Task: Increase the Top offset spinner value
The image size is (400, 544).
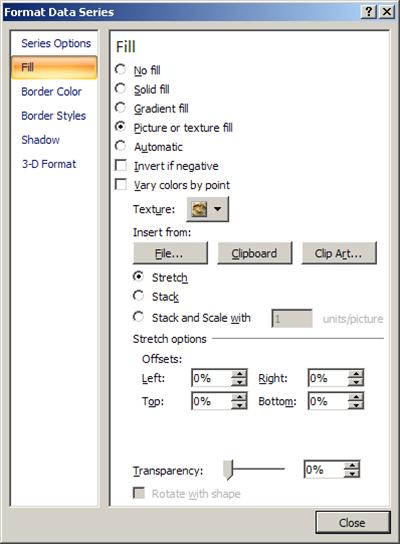Action: [239, 397]
